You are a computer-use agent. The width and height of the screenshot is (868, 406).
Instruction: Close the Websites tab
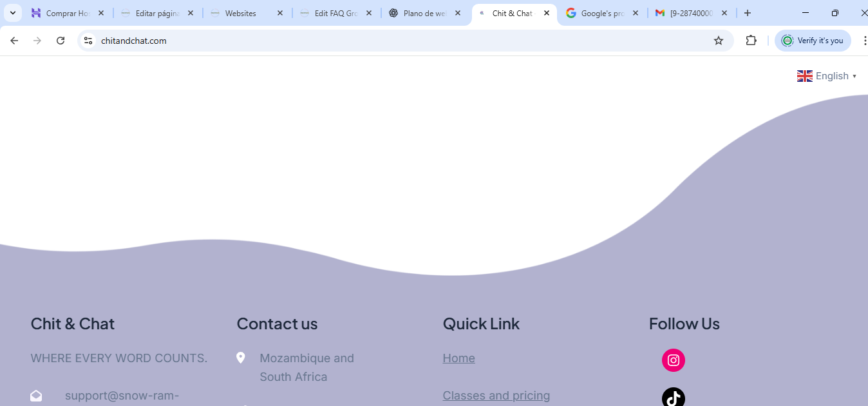tap(279, 13)
